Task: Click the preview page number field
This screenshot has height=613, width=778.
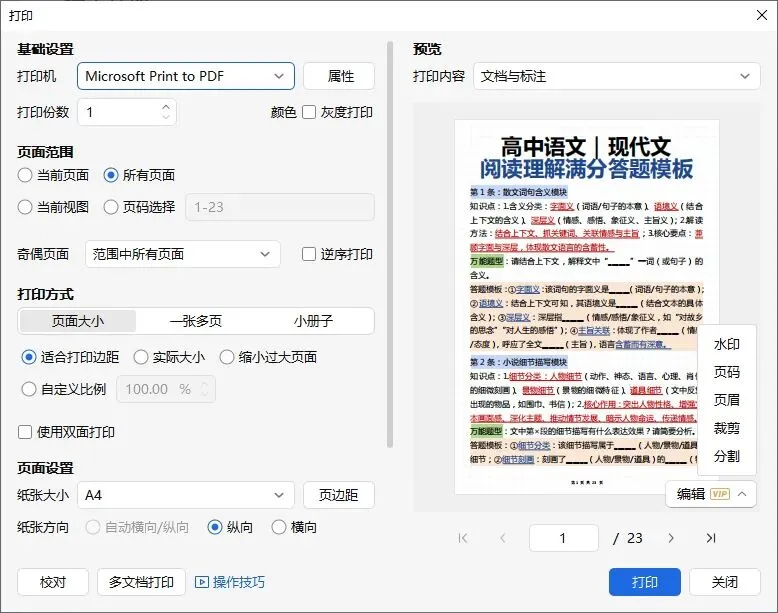Action: (564, 538)
